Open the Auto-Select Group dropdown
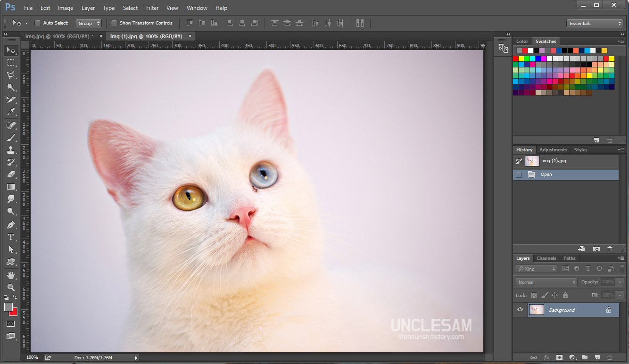This screenshot has width=629, height=364. coord(88,23)
